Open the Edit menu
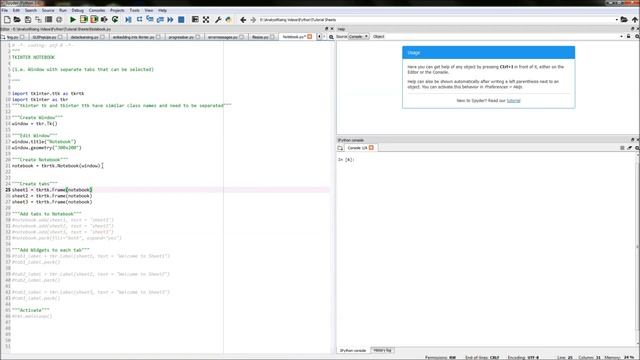This screenshot has height=360, width=640. coord(16,10)
